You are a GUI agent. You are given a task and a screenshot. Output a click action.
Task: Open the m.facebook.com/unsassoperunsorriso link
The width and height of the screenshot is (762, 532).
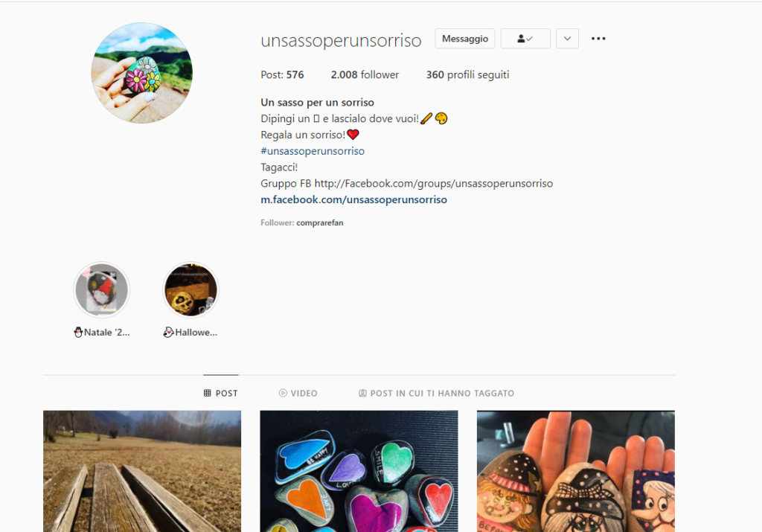click(x=353, y=199)
